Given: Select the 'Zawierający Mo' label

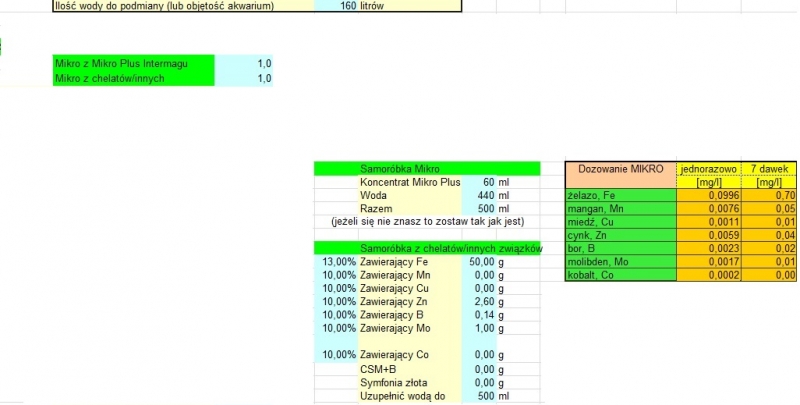Looking at the screenshot, I should point(410,328).
